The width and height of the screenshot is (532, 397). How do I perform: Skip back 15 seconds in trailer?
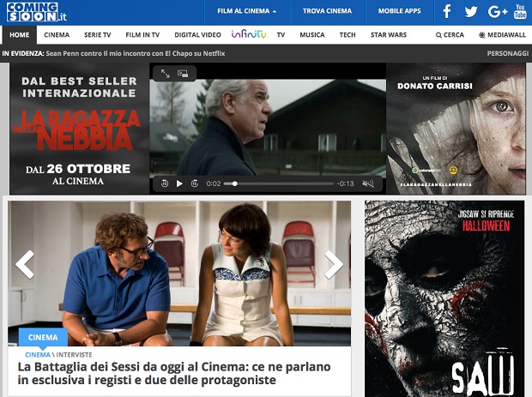point(164,183)
